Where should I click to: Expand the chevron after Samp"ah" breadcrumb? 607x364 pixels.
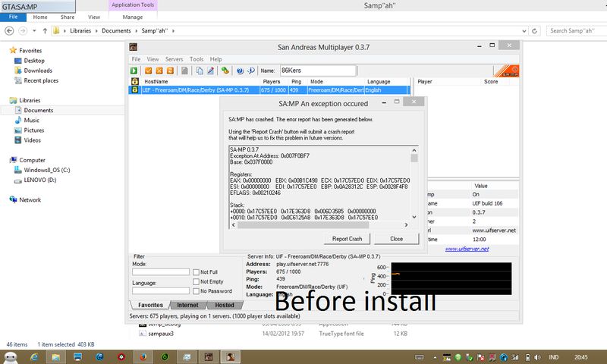click(174, 31)
